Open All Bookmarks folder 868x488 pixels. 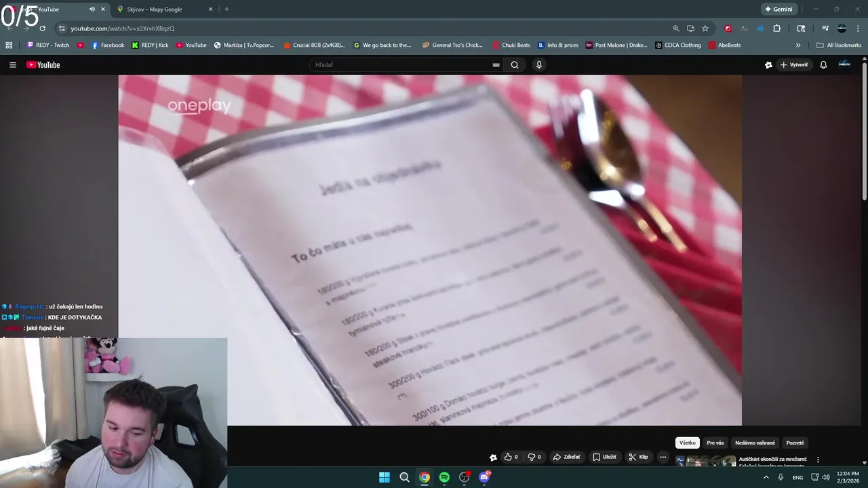tap(839, 45)
